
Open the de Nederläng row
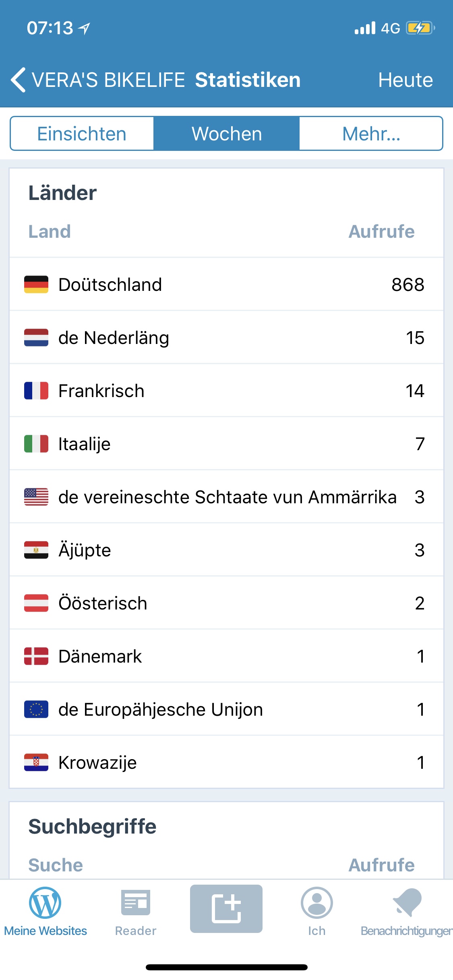click(225, 338)
